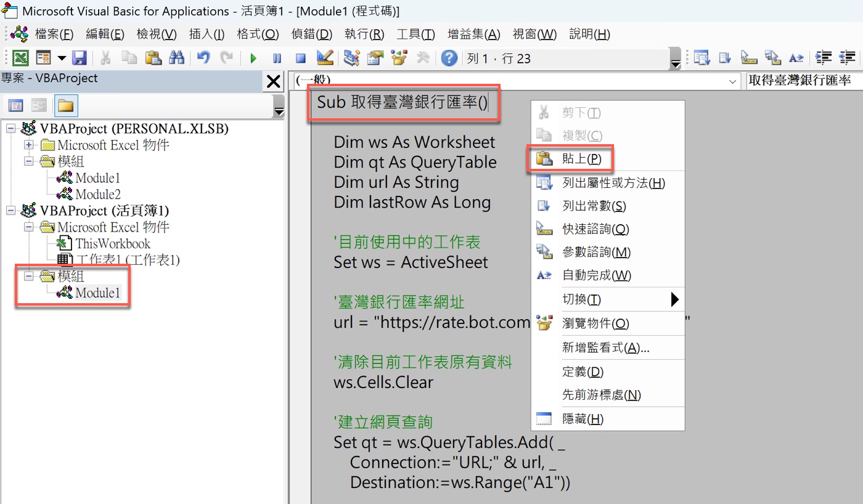Click the Break pause icon

(277, 59)
